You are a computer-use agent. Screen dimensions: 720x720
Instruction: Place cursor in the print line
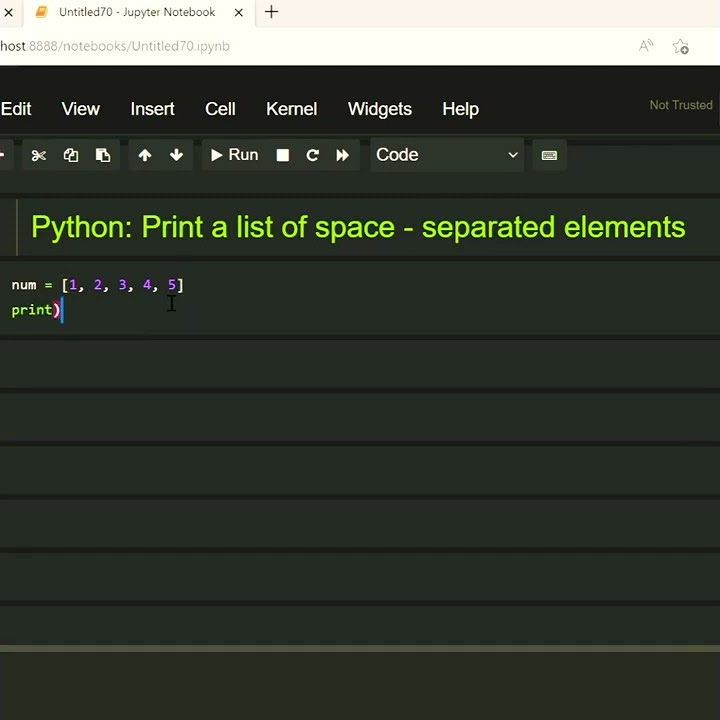(x=36, y=310)
